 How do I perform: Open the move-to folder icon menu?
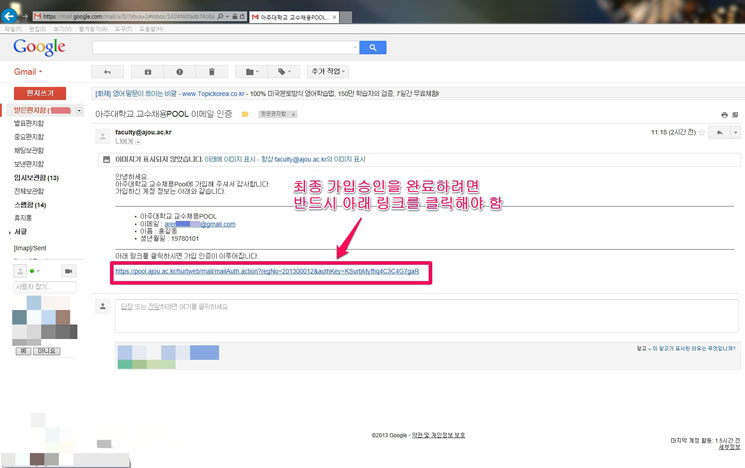pos(252,72)
